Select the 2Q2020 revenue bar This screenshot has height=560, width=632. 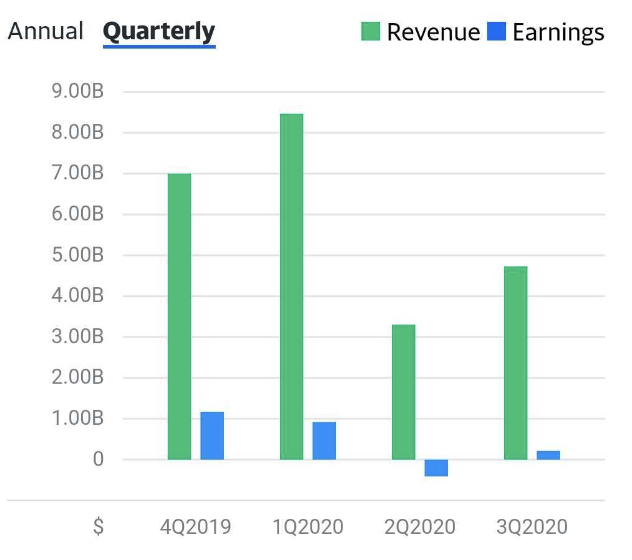[x=403, y=392]
